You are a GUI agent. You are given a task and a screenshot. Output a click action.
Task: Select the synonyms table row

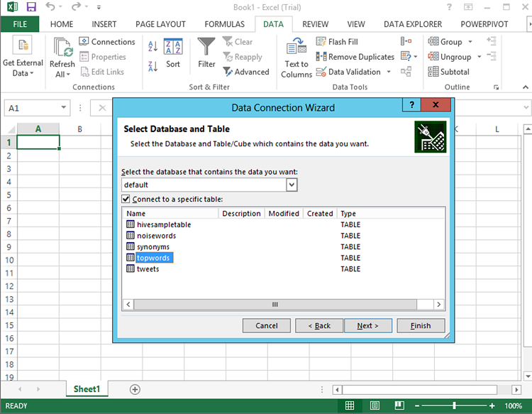coord(283,246)
